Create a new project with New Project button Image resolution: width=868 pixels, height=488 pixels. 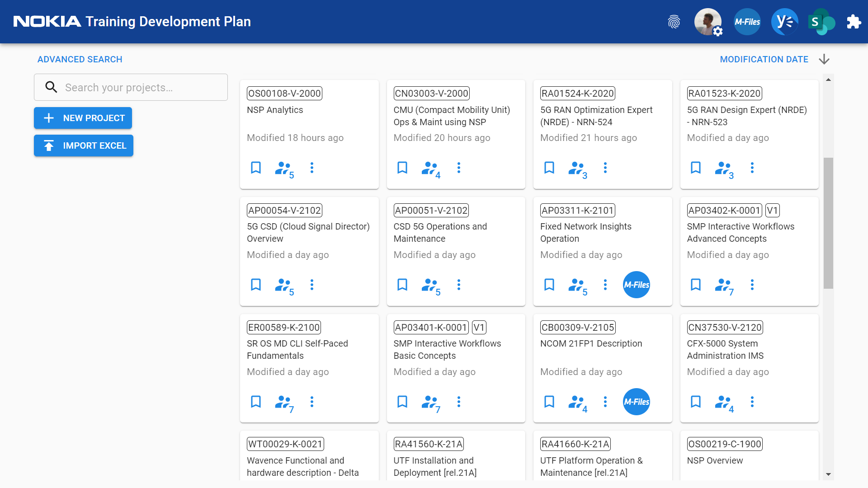tap(83, 118)
